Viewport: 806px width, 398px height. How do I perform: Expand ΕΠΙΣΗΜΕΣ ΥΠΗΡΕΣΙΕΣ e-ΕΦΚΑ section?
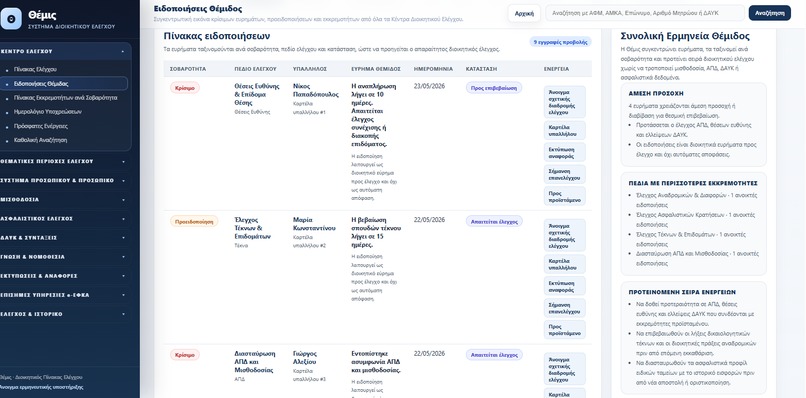click(x=64, y=295)
